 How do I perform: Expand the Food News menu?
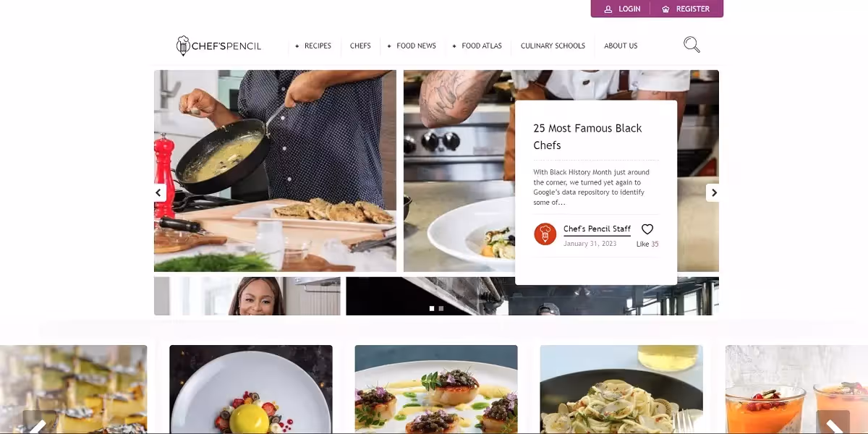412,46
